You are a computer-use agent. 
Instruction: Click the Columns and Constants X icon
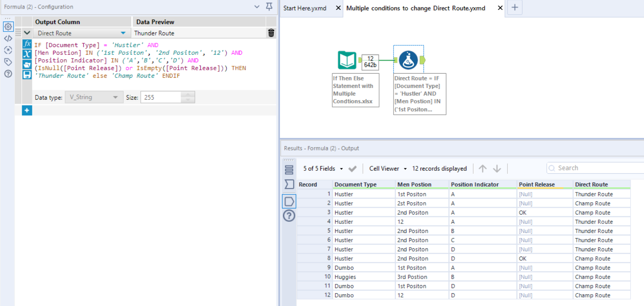(x=27, y=54)
